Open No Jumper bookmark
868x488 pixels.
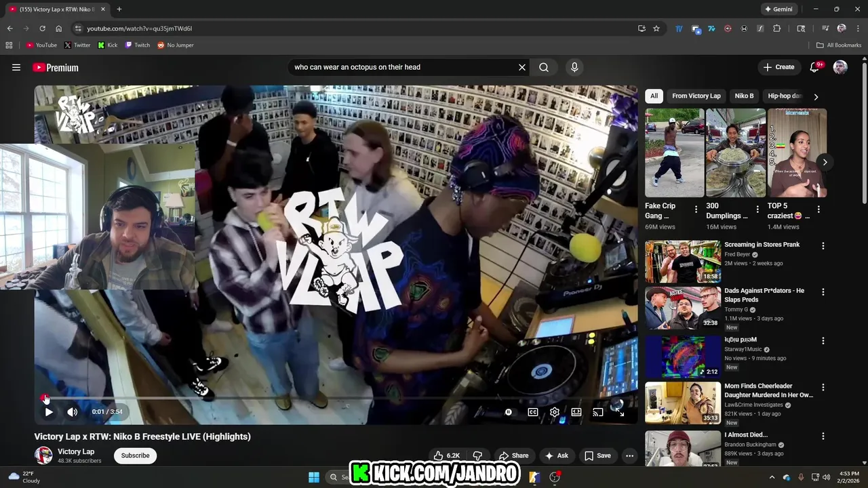click(176, 45)
